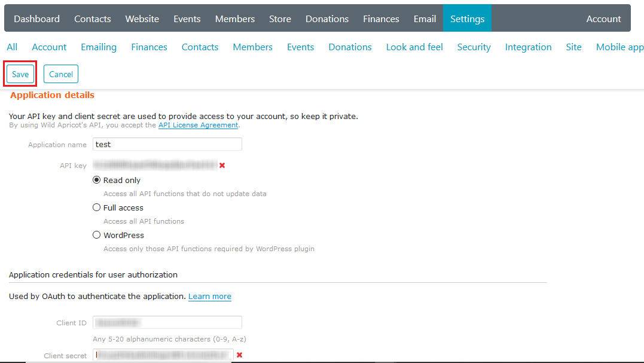644x363 pixels.
Task: View the Mobile app settings tab
Action: point(619,47)
